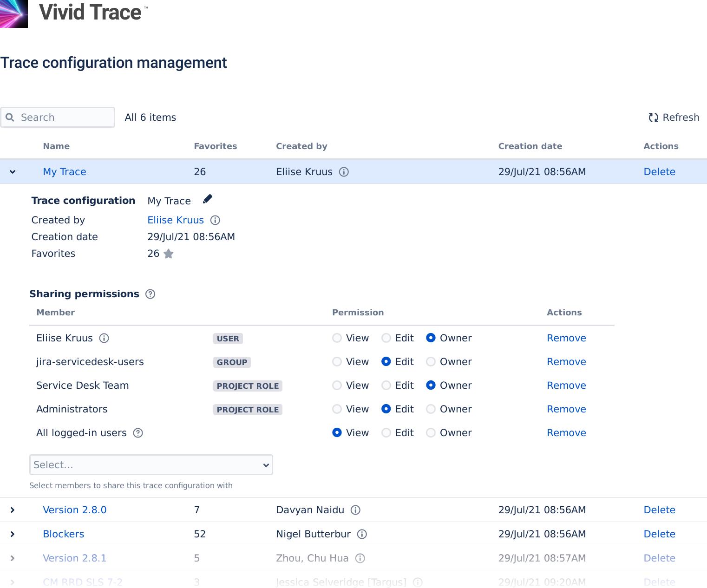Collapse the My Trace row

point(13,172)
